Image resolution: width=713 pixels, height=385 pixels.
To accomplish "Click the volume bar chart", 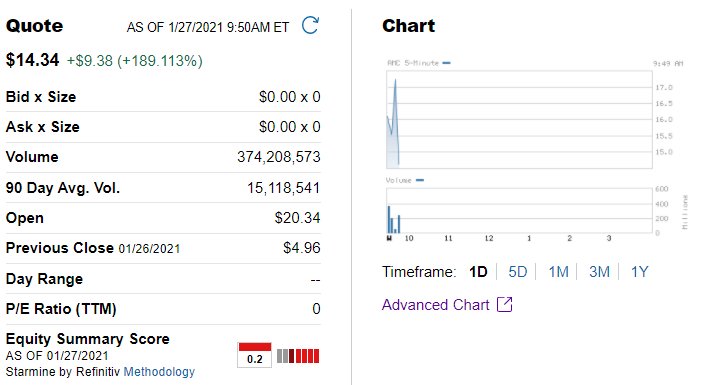I will pos(519,211).
